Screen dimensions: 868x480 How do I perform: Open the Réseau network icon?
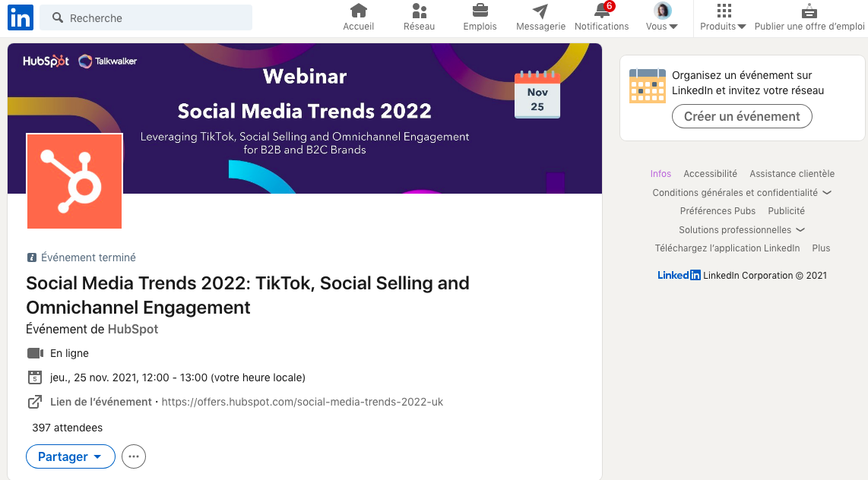pos(419,11)
